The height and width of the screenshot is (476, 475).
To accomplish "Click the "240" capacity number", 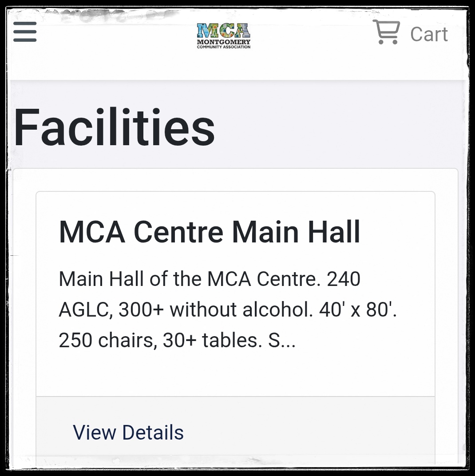I will coord(343,279).
